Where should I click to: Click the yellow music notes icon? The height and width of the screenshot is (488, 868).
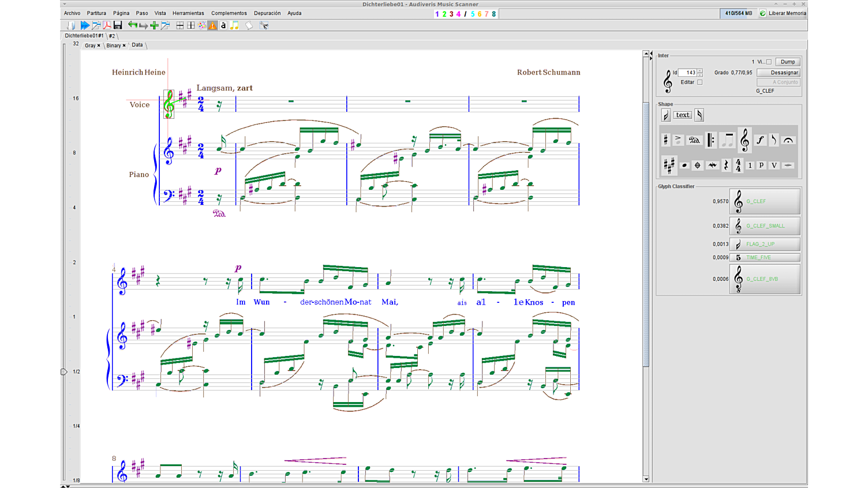234,25
